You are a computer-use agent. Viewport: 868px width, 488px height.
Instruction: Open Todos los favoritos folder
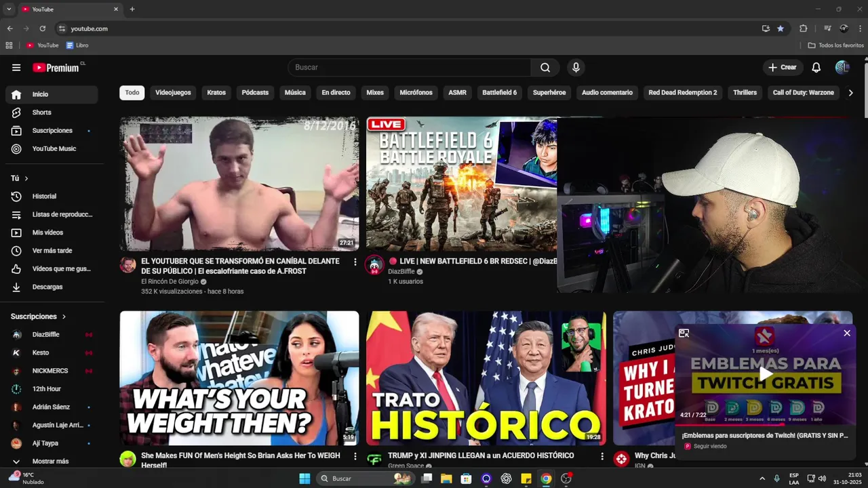pos(835,45)
